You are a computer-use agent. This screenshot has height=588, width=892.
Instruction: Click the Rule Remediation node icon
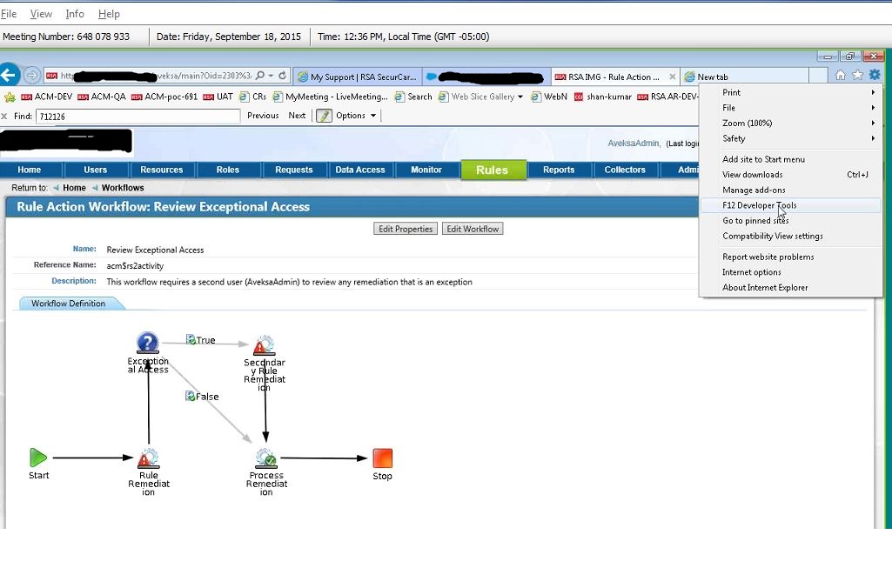[149, 458]
